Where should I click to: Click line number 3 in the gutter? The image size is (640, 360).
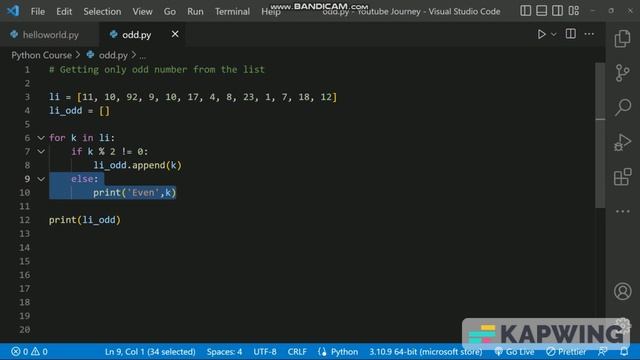tap(27, 97)
